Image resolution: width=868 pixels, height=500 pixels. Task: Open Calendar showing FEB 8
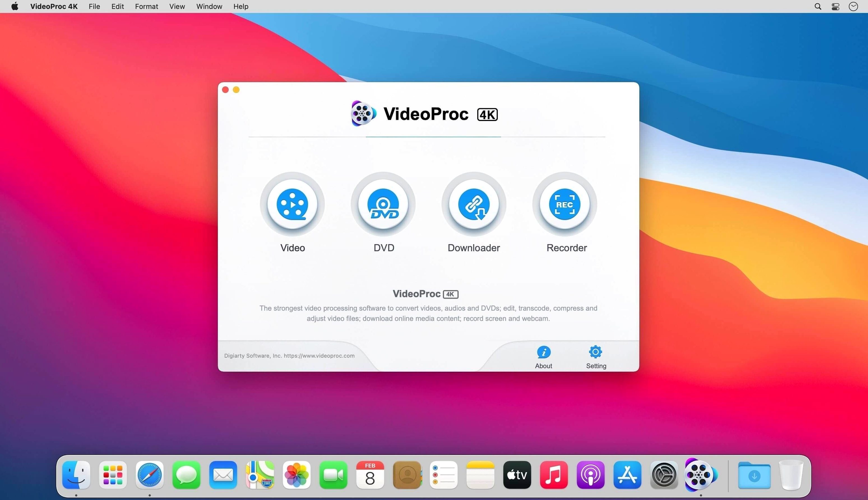370,475
